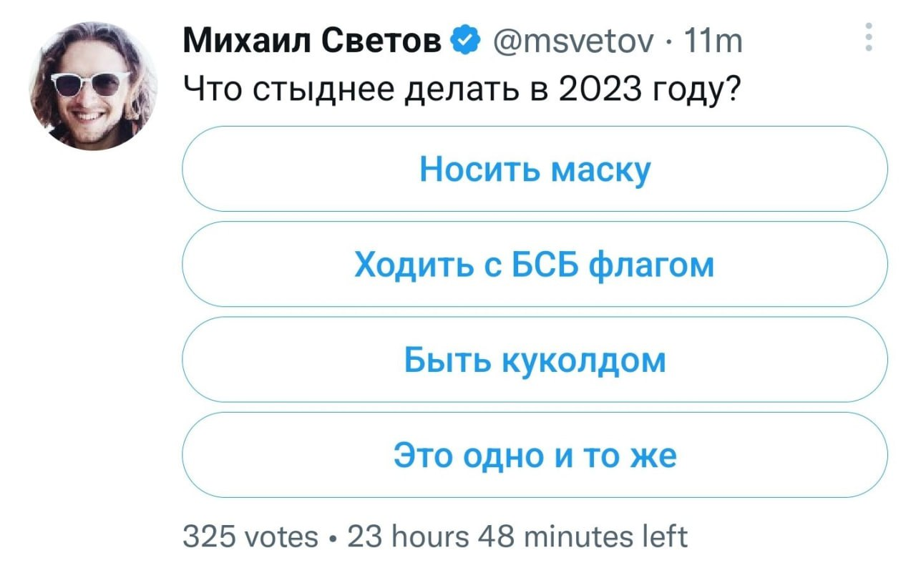
Task: Vote for the "Носить маску" poll option
Action: (x=535, y=170)
